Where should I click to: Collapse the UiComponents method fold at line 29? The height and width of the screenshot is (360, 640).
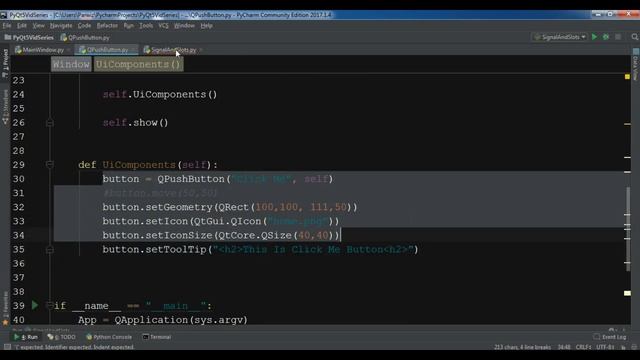pyautogui.click(x=50, y=165)
